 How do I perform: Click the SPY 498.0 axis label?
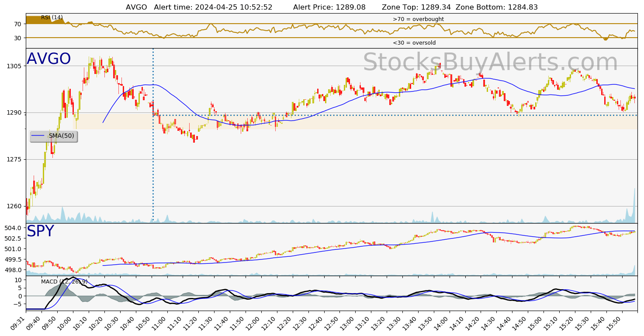pyautogui.click(x=13, y=270)
